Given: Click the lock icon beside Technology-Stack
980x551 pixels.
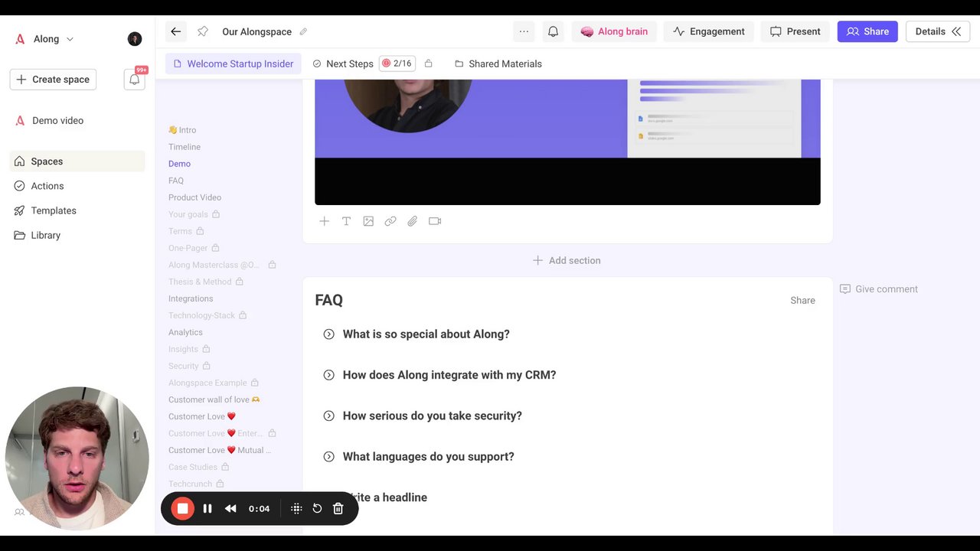Looking at the screenshot, I should tap(243, 315).
